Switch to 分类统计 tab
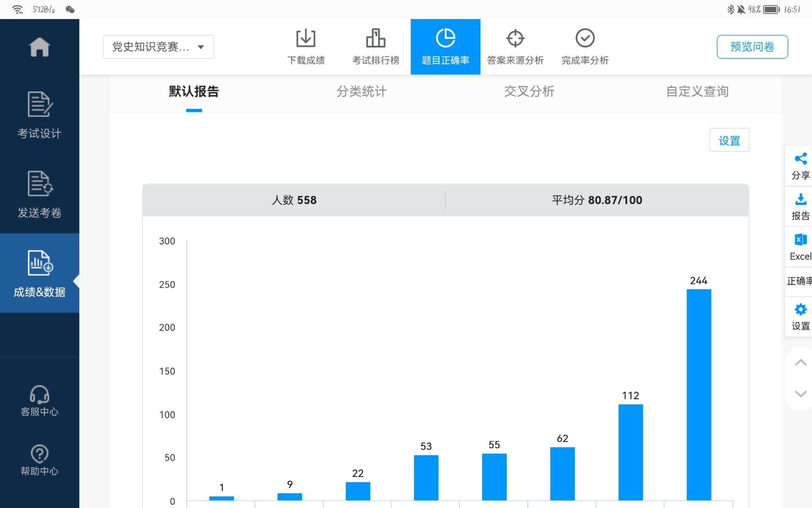 point(362,91)
